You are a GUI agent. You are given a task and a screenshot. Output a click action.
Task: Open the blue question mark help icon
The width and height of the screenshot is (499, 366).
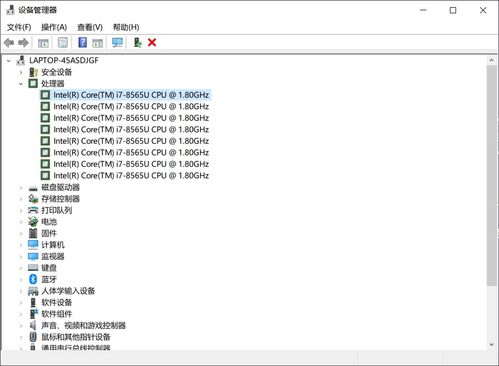(82, 42)
